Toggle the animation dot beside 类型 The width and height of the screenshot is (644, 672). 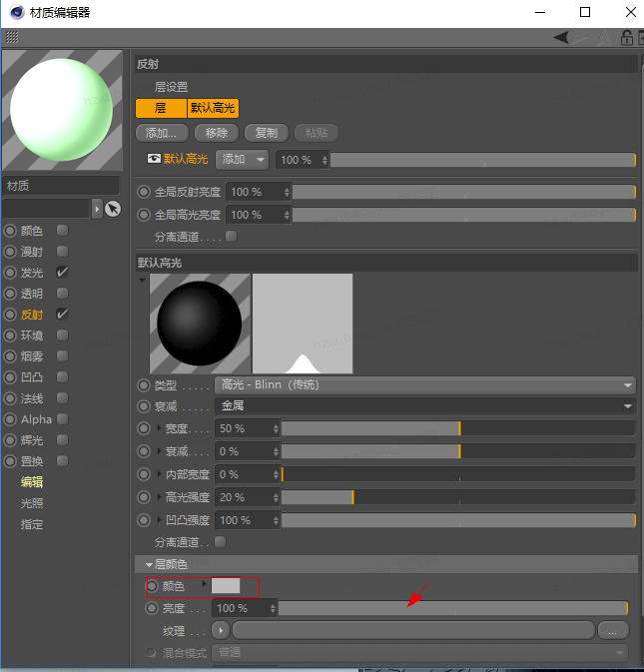(x=144, y=385)
